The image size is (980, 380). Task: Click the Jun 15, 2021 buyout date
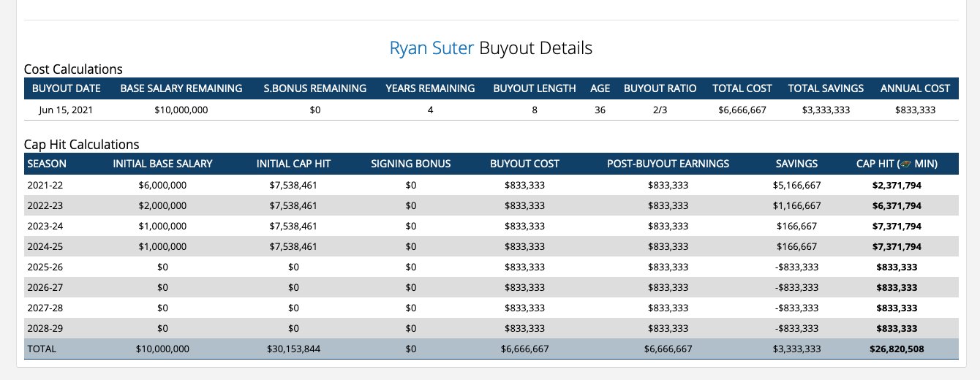(x=66, y=110)
